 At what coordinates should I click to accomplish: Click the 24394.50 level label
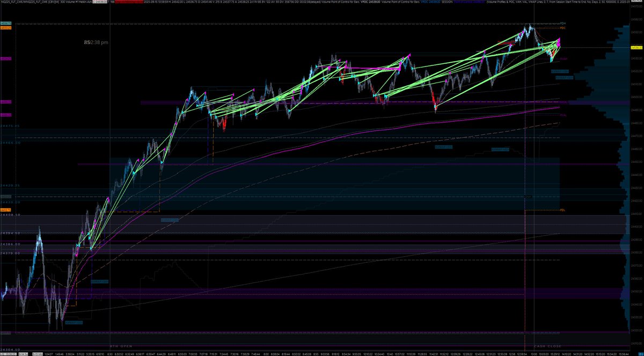(10, 233)
